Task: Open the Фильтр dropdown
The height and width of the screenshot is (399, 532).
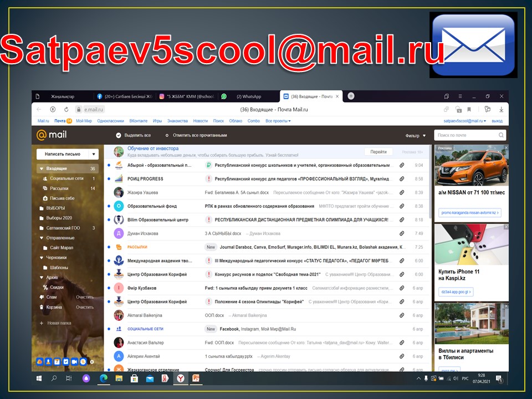Action: tap(416, 136)
